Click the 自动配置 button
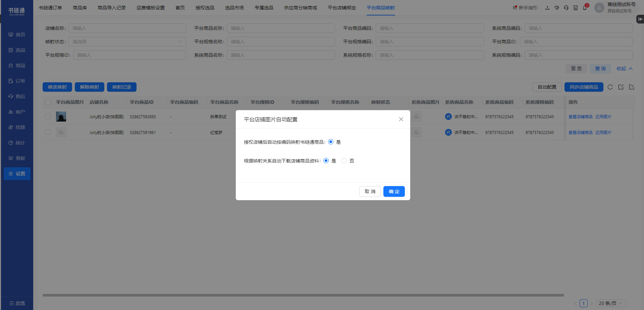This screenshot has height=310, width=644. [x=547, y=87]
